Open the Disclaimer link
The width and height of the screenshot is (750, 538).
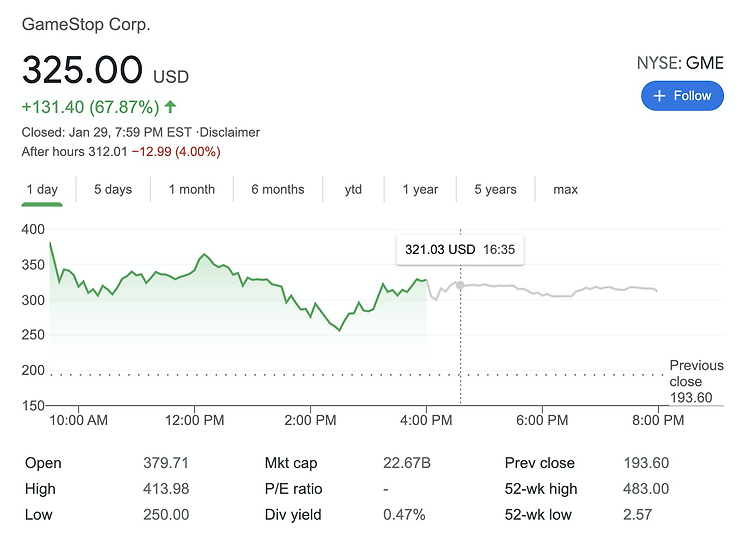(230, 132)
